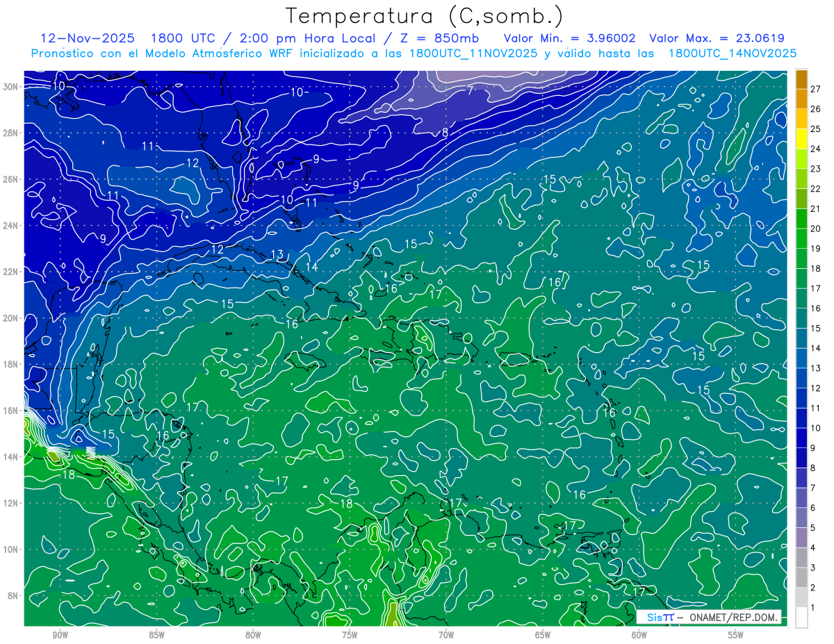Click the '26N' latitude label

point(10,179)
